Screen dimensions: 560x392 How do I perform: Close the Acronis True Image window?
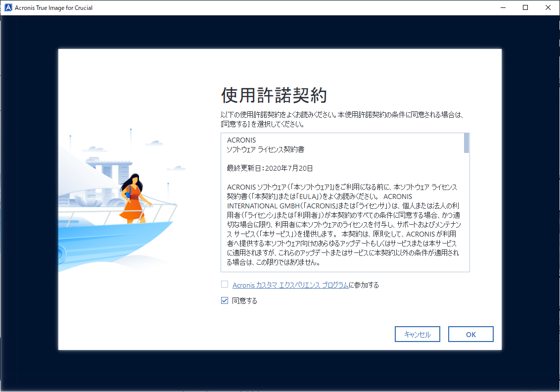pyautogui.click(x=548, y=7)
